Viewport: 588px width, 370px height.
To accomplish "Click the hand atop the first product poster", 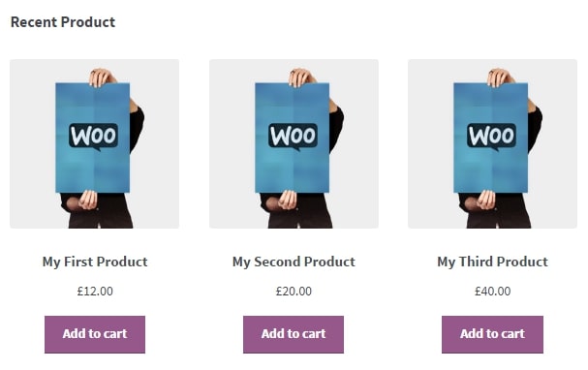I will 102,77.
